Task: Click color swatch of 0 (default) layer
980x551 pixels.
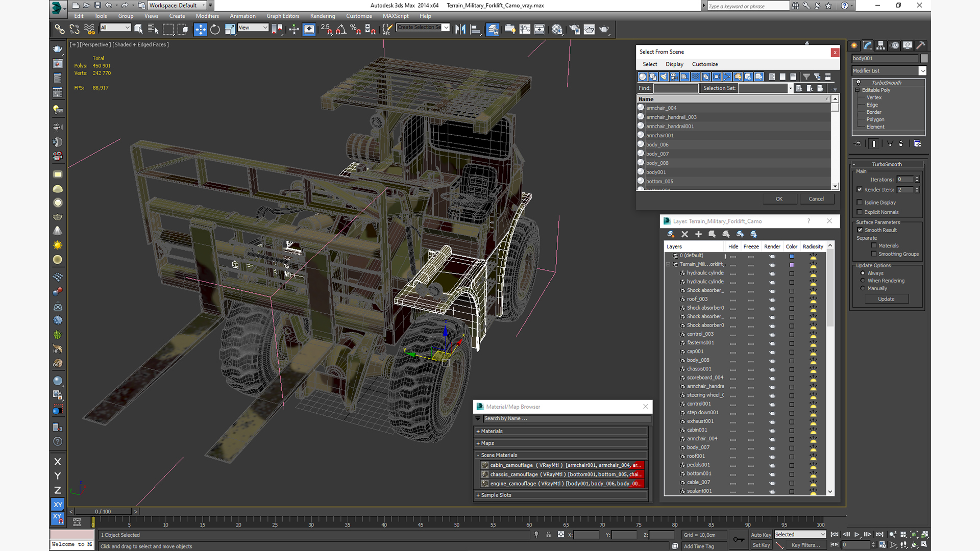Action: tap(792, 256)
